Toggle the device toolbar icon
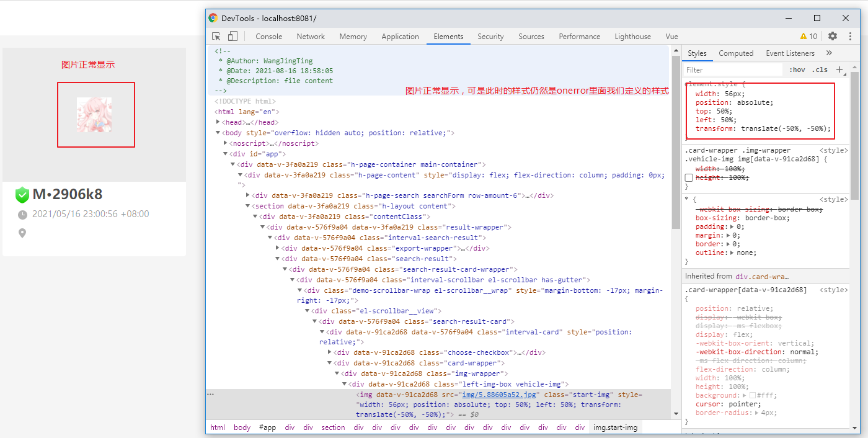The image size is (868, 438). pyautogui.click(x=232, y=37)
